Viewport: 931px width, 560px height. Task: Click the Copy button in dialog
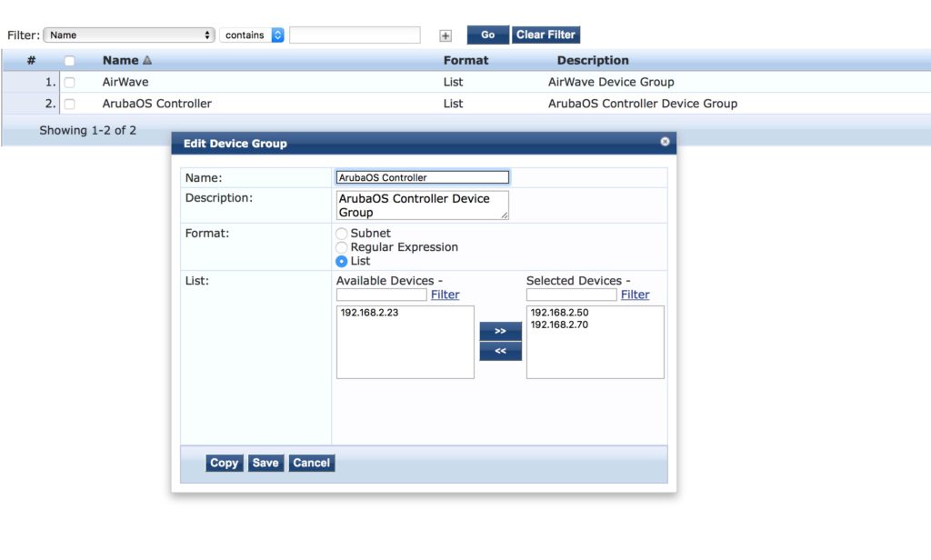(x=225, y=464)
